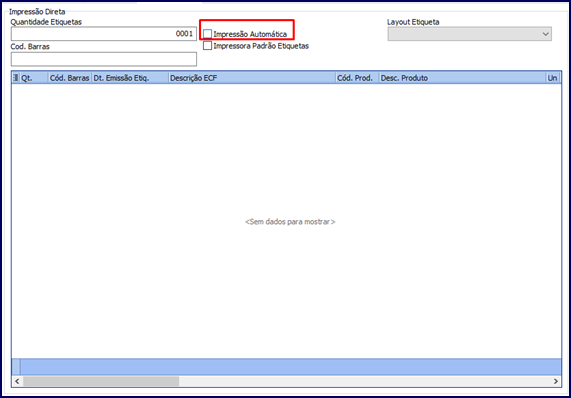The width and height of the screenshot is (571, 398).
Task: Select the Cód. Prod. column header
Action: click(357, 78)
